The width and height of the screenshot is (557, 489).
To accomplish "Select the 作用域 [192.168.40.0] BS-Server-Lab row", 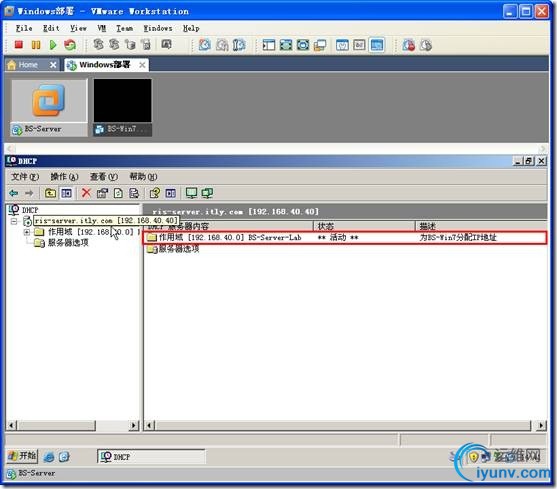I will point(345,238).
